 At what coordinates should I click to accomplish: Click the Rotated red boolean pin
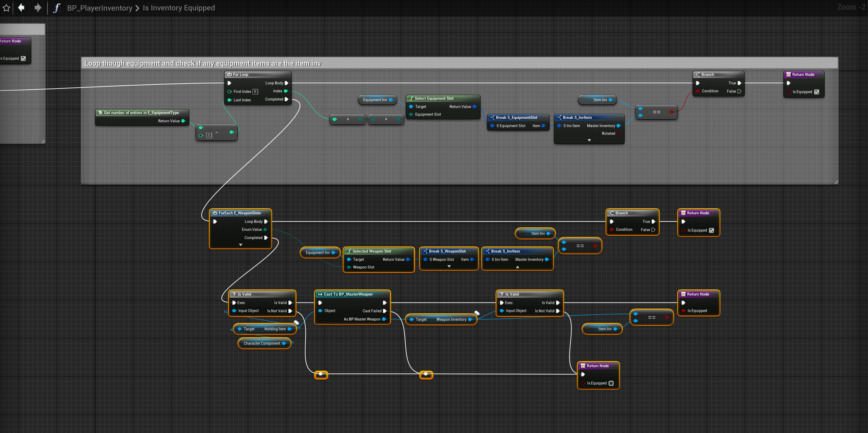point(619,134)
